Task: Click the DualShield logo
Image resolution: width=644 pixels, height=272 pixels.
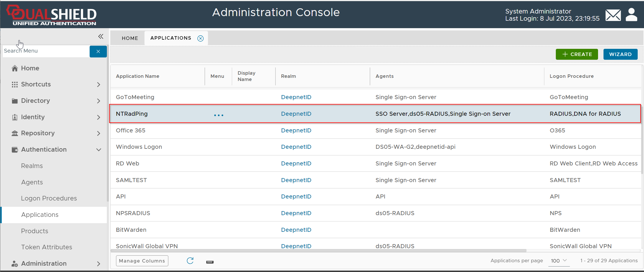Action: (x=52, y=15)
